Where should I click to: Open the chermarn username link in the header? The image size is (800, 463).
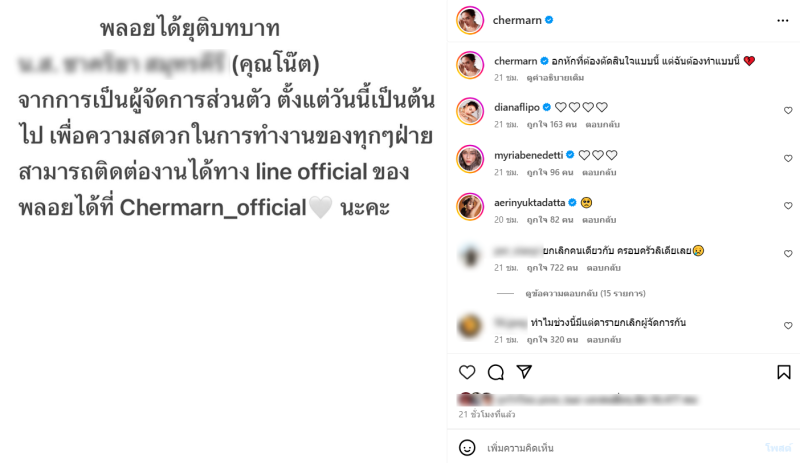coord(517,20)
